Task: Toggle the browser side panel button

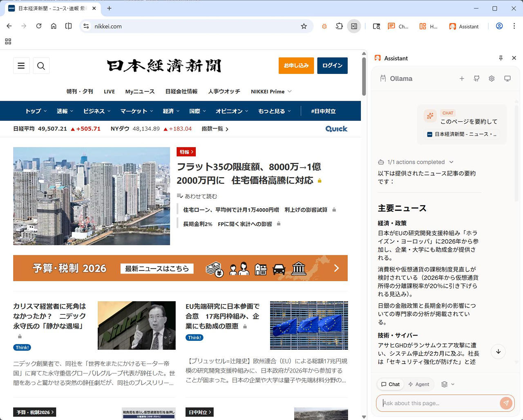Action: [354, 27]
